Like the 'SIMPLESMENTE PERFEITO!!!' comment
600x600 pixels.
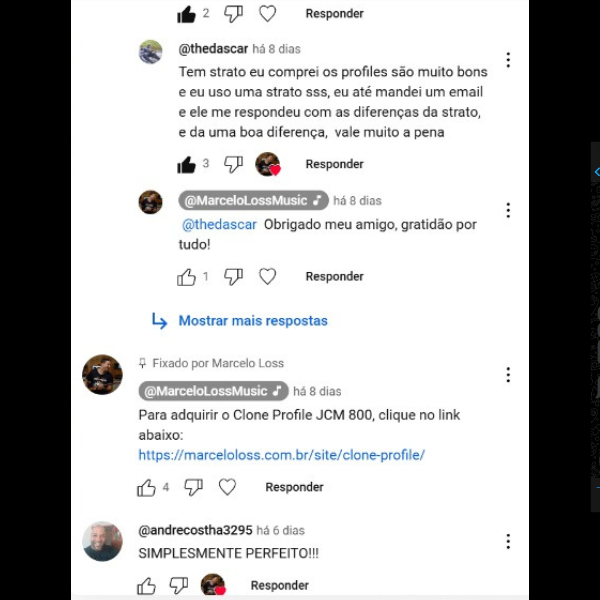pyautogui.click(x=147, y=585)
